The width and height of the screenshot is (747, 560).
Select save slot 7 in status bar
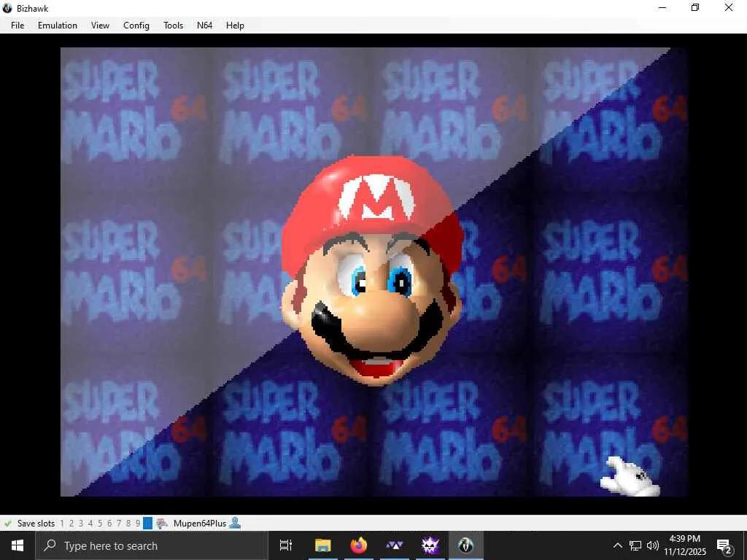[119, 524]
